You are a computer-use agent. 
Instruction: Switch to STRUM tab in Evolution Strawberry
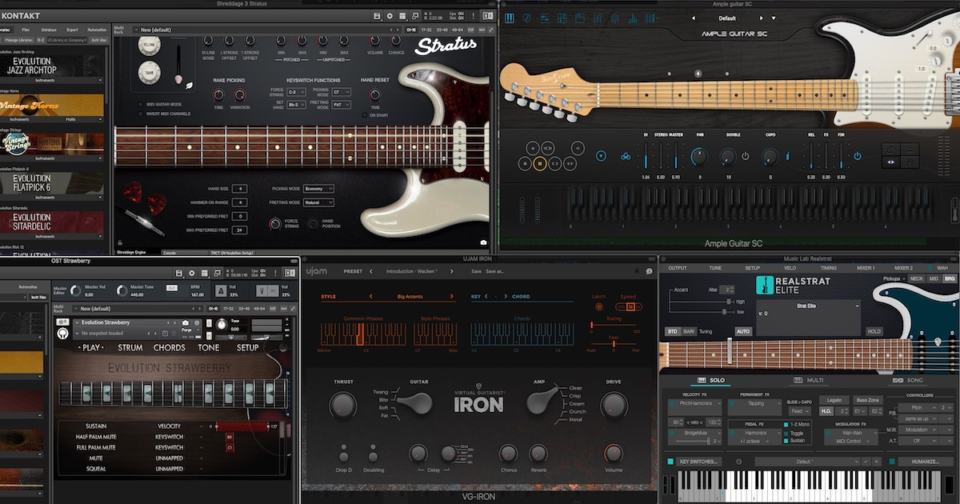[x=130, y=347]
